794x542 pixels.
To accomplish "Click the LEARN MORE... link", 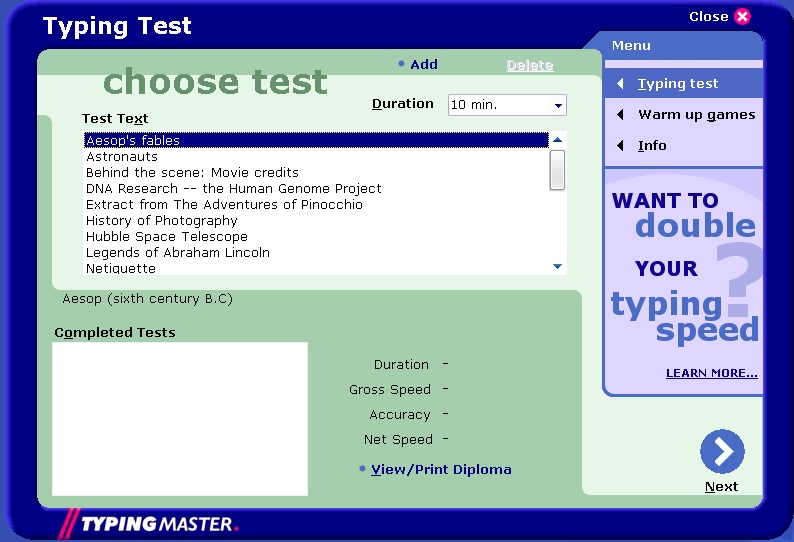I will (711, 373).
